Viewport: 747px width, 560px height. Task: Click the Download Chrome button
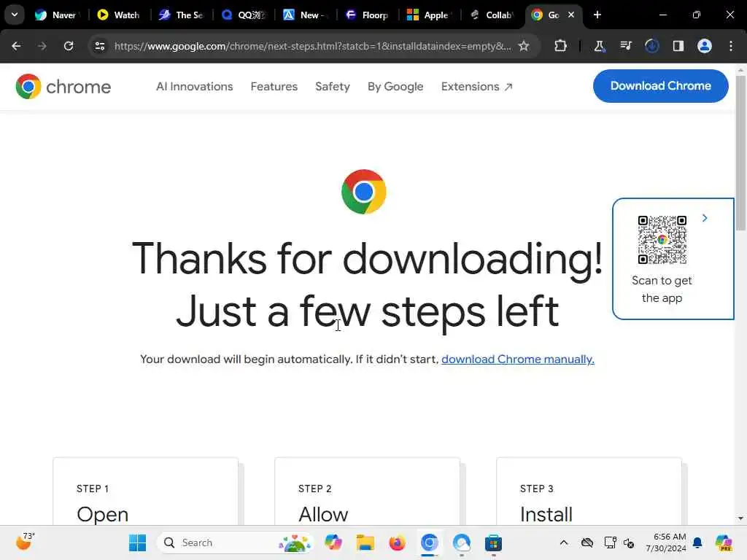[x=661, y=86]
